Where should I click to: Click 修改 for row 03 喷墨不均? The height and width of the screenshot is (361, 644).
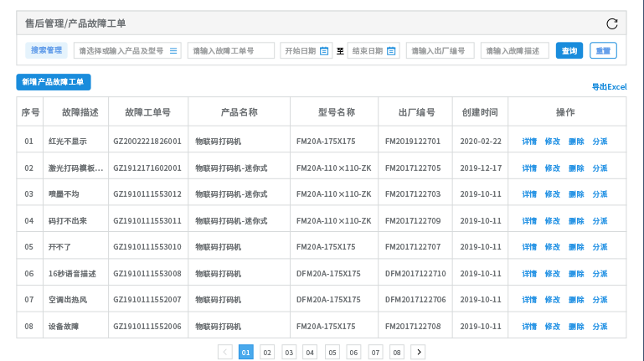pyautogui.click(x=553, y=194)
